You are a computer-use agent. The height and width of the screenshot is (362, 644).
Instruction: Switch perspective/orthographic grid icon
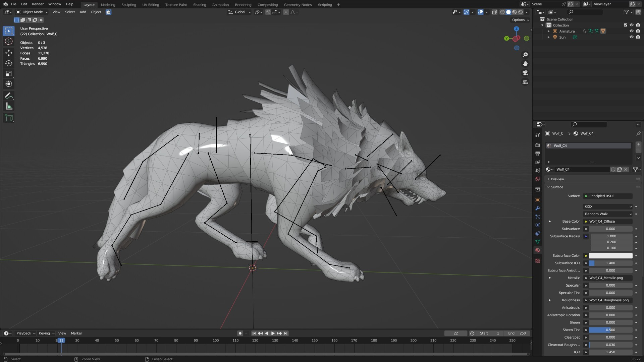525,82
